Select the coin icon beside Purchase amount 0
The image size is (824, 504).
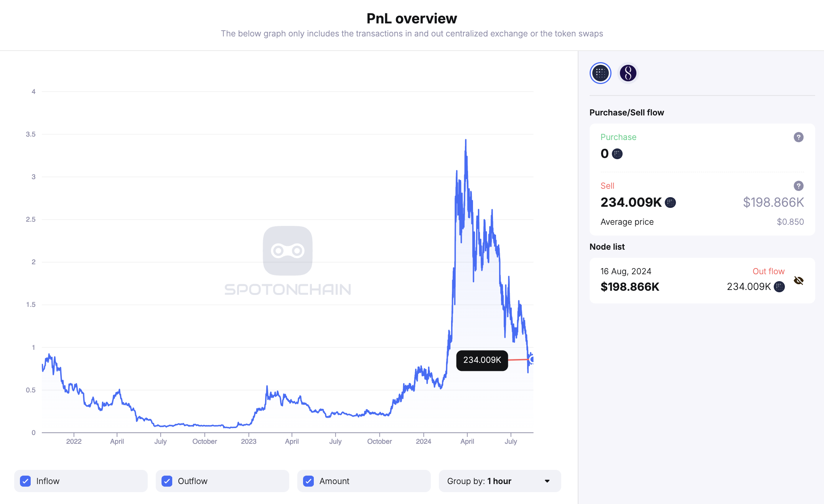pos(617,153)
